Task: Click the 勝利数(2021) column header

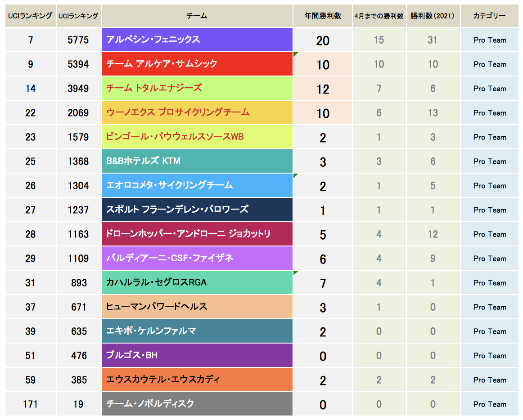Action: (x=433, y=16)
